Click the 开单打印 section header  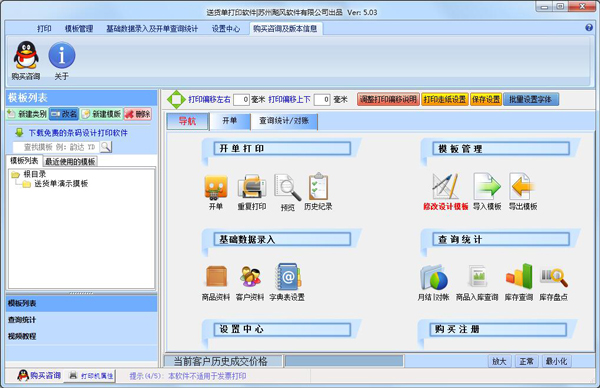(x=282, y=148)
